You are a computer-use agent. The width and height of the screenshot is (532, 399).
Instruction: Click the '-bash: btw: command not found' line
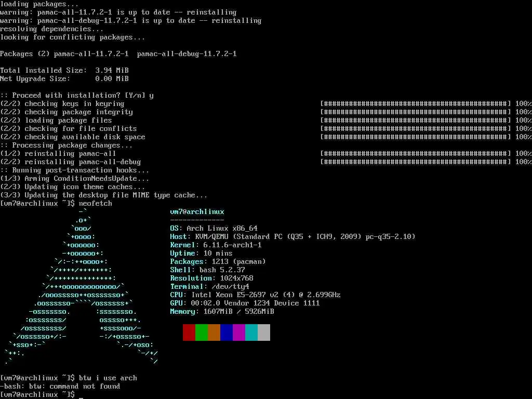[60, 387]
